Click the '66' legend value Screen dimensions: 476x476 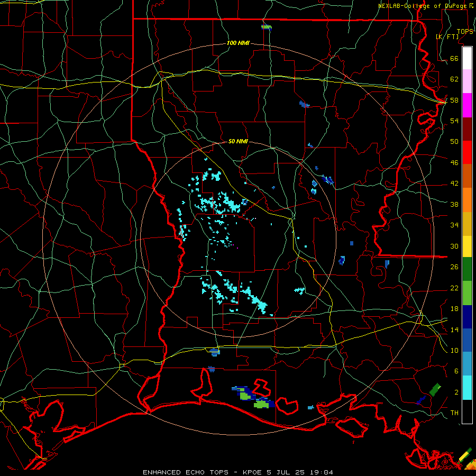pyautogui.click(x=454, y=58)
